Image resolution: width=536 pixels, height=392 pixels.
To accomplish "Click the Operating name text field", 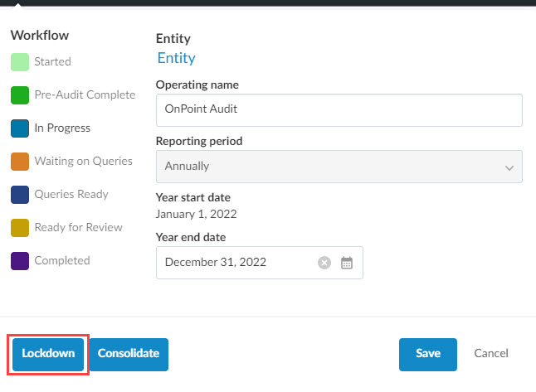I will tap(339, 110).
